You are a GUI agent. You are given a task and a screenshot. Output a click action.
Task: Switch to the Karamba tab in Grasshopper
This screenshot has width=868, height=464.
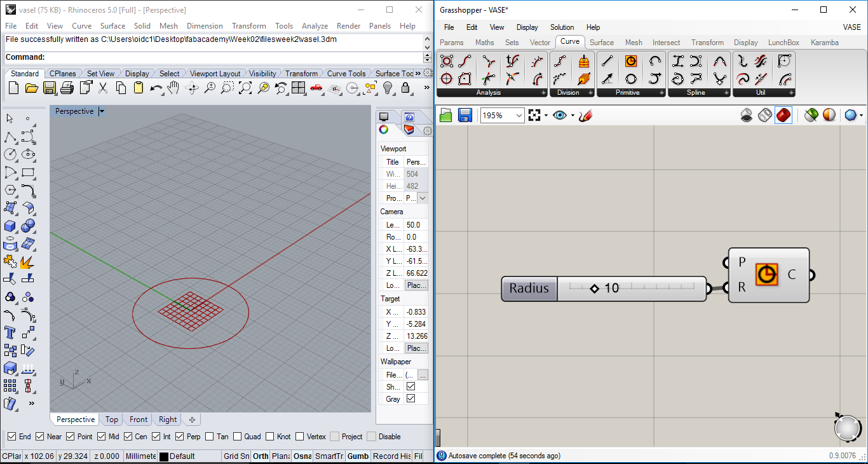(x=825, y=43)
